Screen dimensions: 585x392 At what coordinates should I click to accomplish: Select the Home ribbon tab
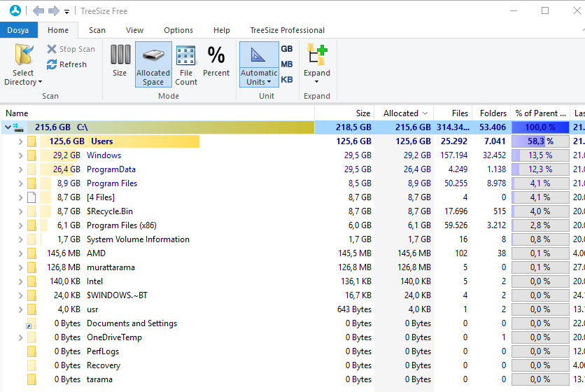click(58, 30)
